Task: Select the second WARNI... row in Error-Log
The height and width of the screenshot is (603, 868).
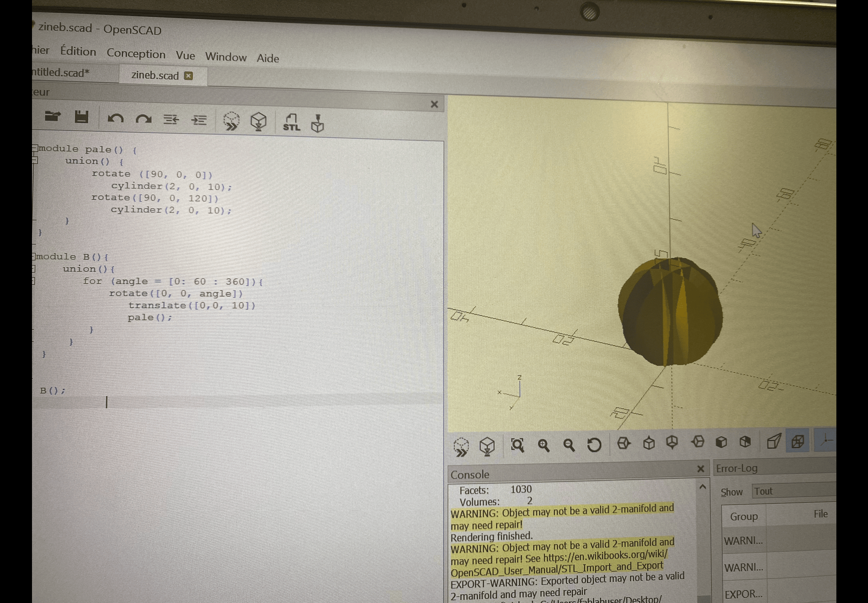Action: pyautogui.click(x=779, y=567)
